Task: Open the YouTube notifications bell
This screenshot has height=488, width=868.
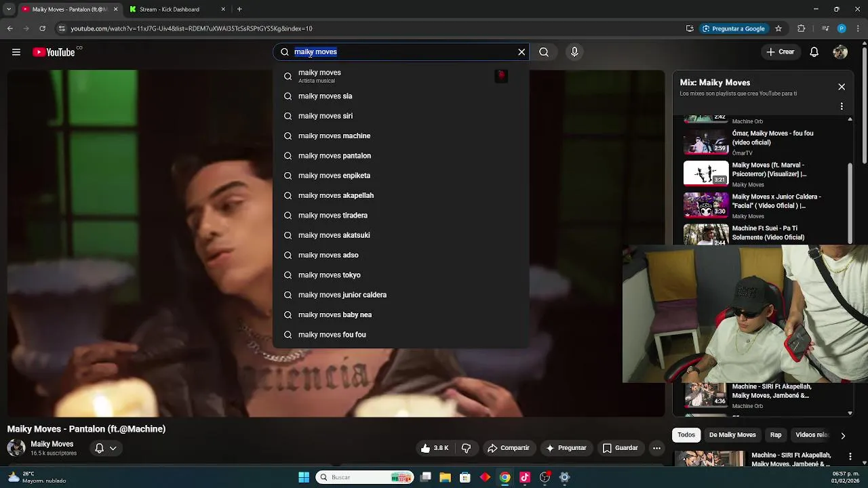Action: [814, 52]
